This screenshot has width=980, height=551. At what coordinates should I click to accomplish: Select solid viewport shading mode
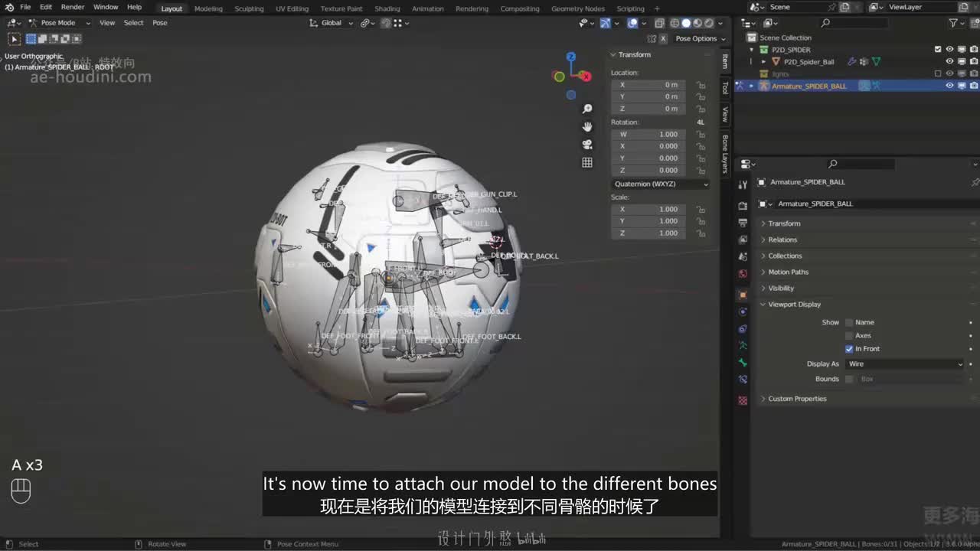pyautogui.click(x=686, y=23)
